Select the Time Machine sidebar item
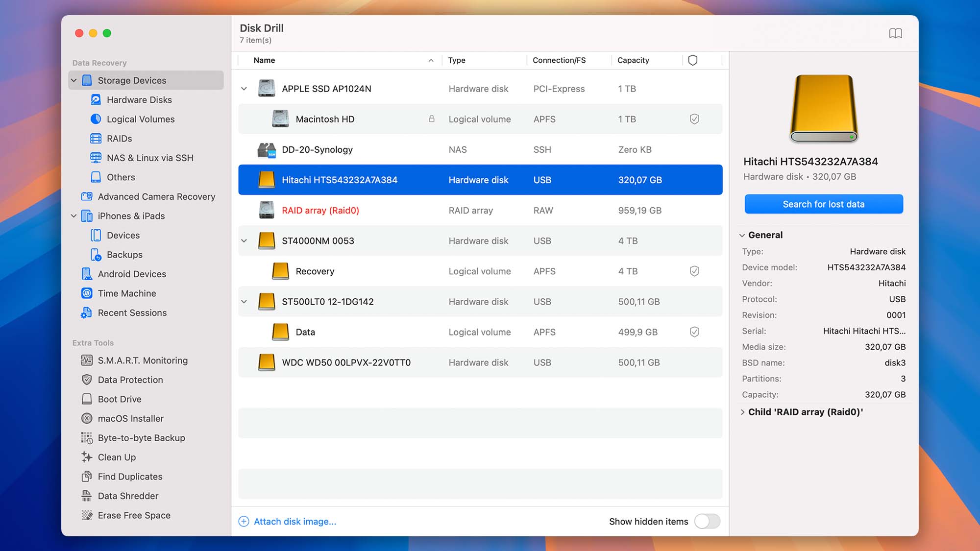 point(127,293)
